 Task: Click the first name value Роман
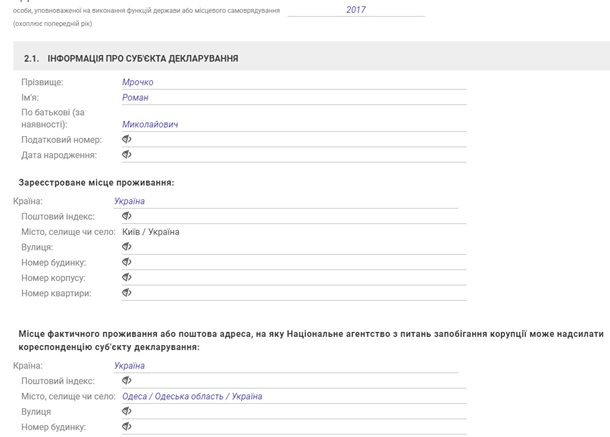(x=135, y=97)
